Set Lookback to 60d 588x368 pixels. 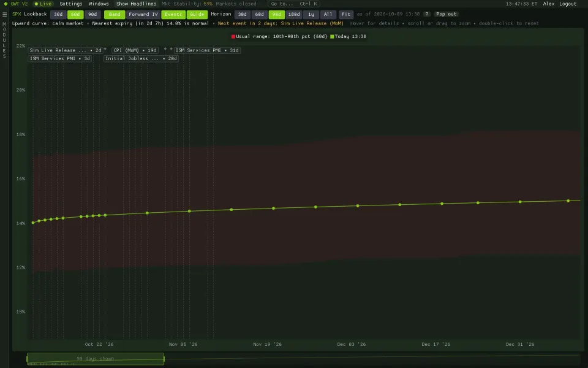click(75, 14)
